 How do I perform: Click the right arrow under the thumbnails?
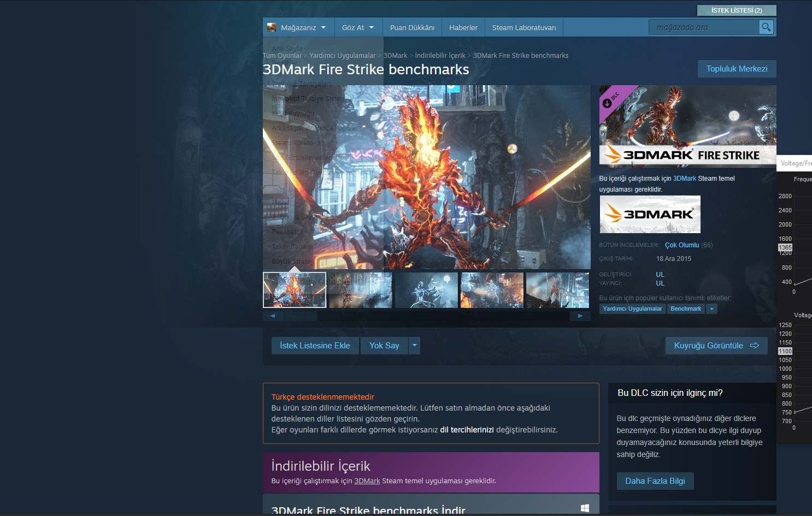pos(580,316)
